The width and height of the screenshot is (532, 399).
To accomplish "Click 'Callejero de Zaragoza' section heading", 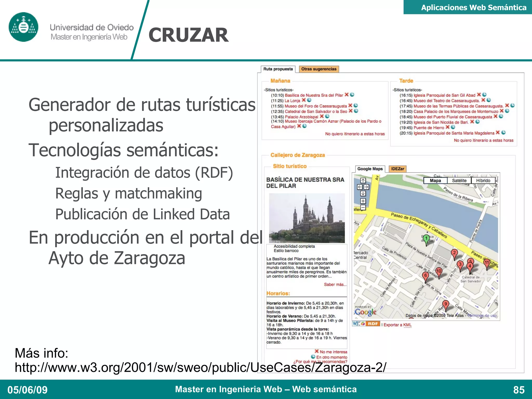I will (x=298, y=155).
